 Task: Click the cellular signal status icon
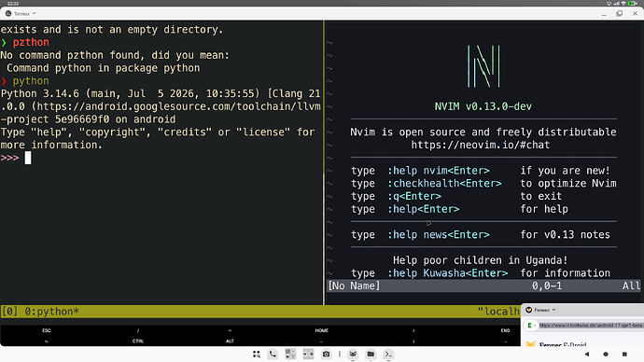[x=616, y=3]
